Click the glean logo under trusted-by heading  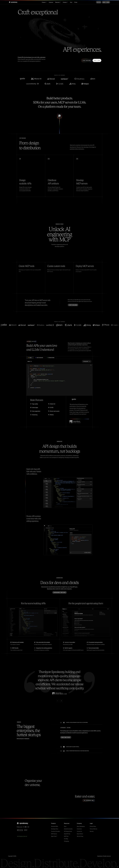click(x=93, y=79)
